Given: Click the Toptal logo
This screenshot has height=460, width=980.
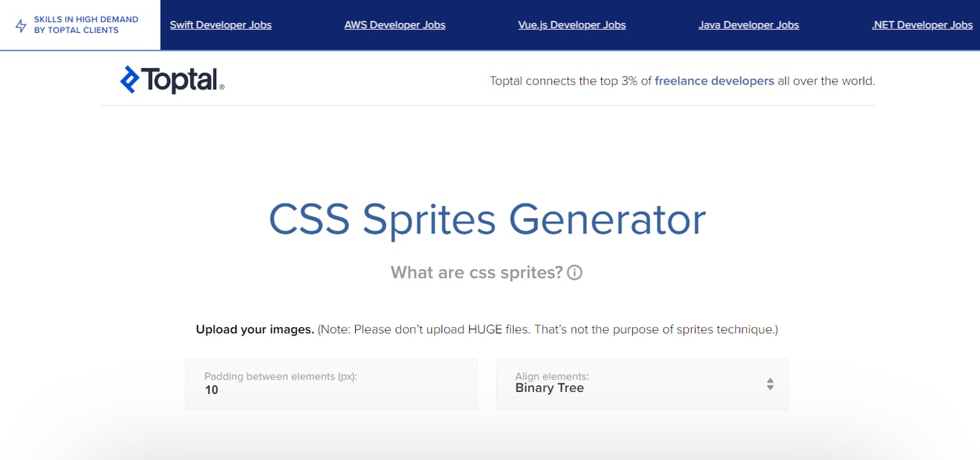Looking at the screenshot, I should 171,79.
